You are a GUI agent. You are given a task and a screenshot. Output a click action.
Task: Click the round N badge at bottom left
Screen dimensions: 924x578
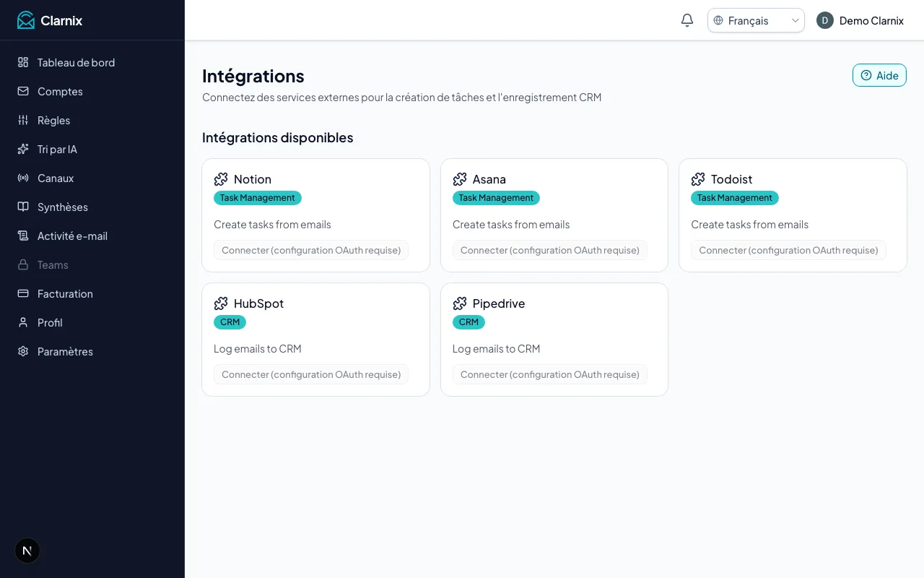pyautogui.click(x=27, y=551)
